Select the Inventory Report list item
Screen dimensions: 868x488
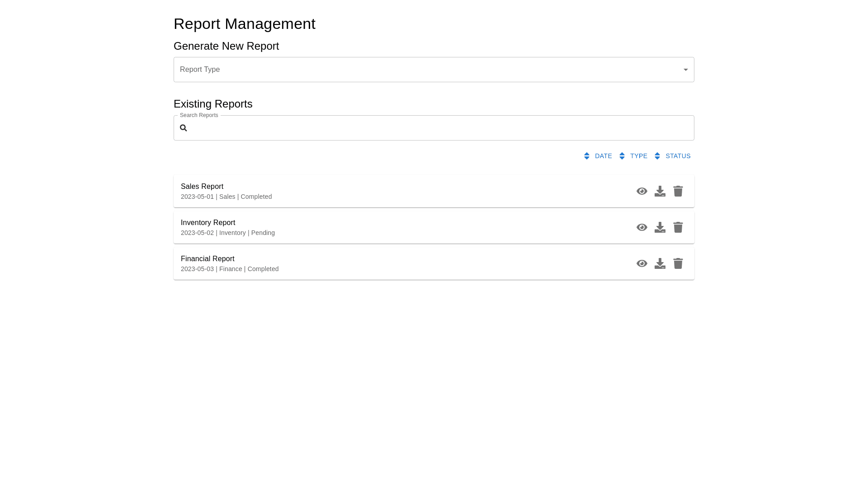tap(362, 227)
